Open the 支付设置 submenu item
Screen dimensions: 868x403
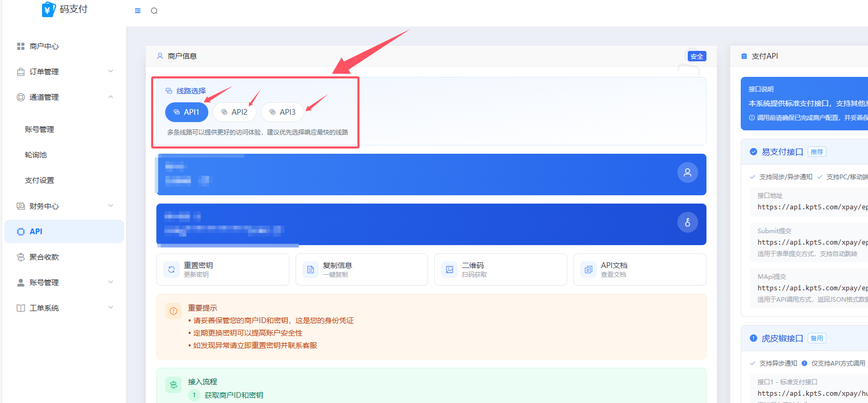(39, 180)
